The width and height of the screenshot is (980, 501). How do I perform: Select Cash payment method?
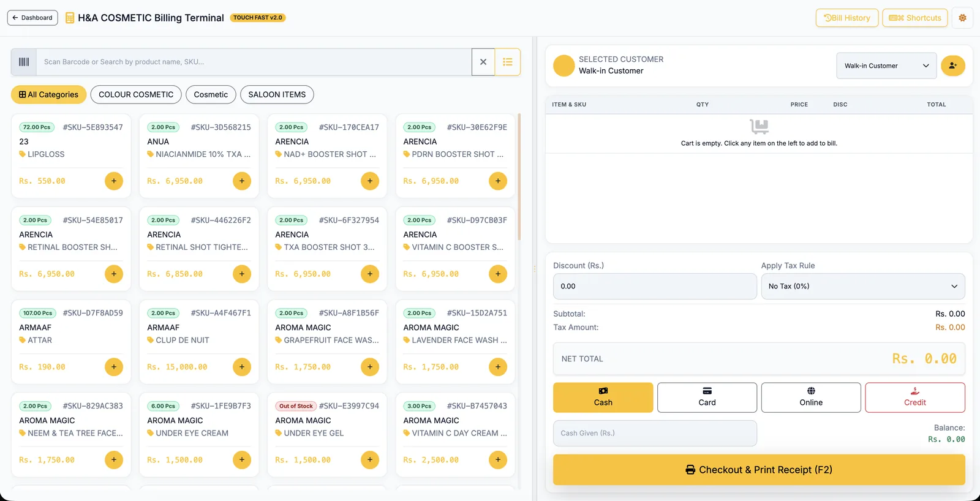click(x=603, y=397)
